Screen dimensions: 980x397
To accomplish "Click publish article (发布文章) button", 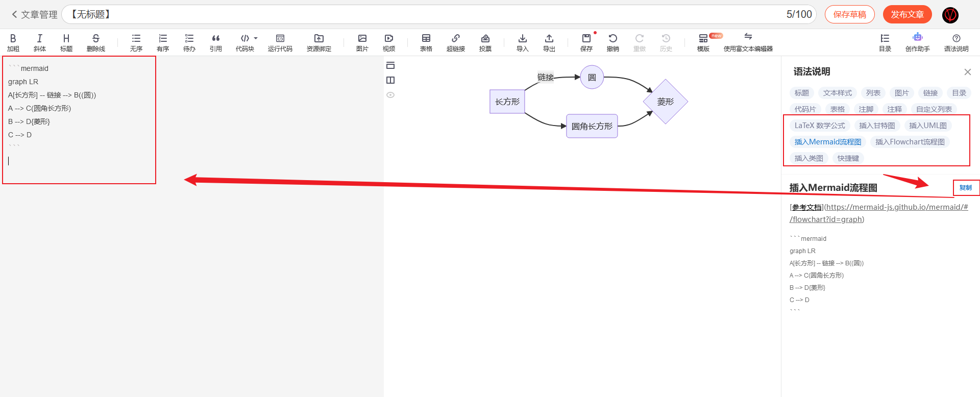I will coord(908,14).
